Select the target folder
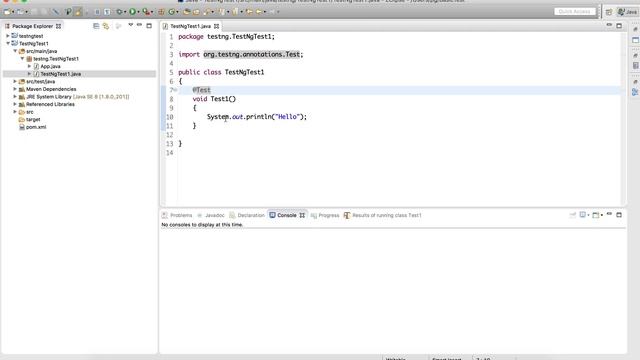Screen dimensions: 640x360 coord(33,119)
